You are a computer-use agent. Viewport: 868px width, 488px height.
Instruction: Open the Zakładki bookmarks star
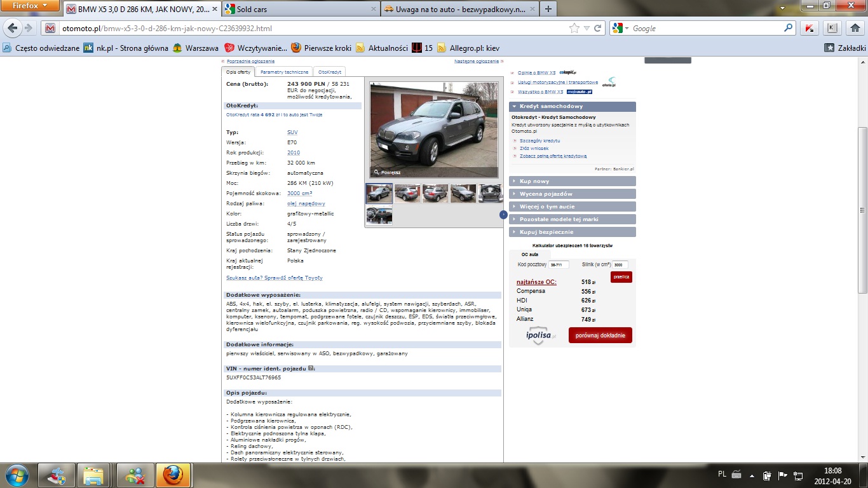(x=829, y=48)
